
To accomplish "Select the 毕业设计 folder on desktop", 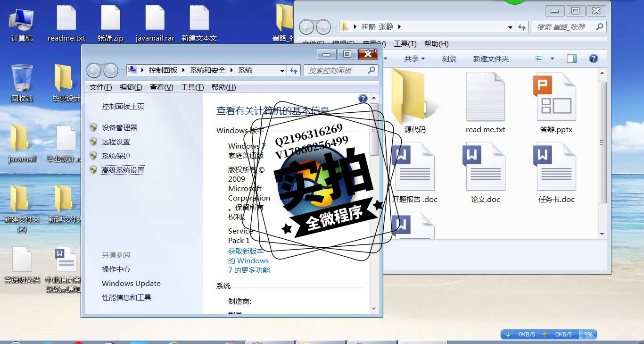I will pos(66,84).
